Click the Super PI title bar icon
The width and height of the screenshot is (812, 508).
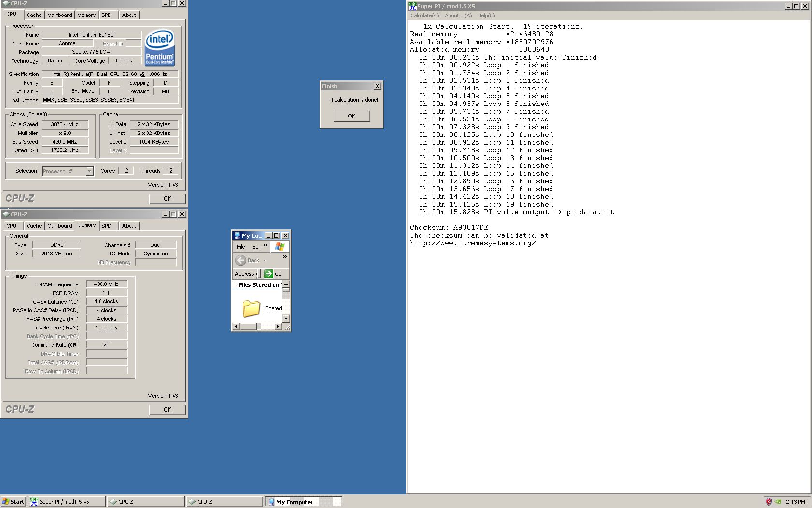pyautogui.click(x=412, y=6)
